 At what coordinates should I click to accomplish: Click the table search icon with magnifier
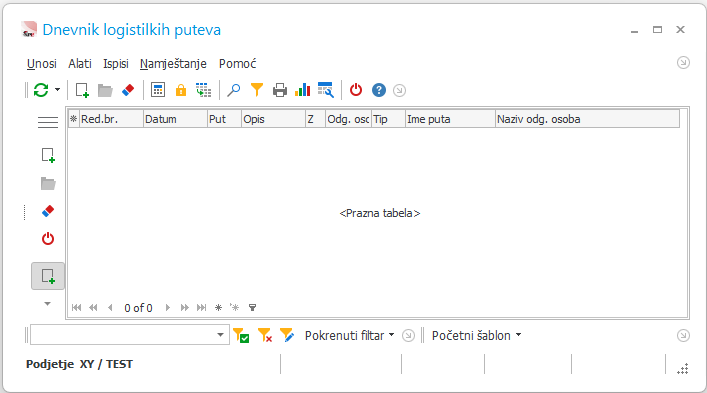[326, 90]
